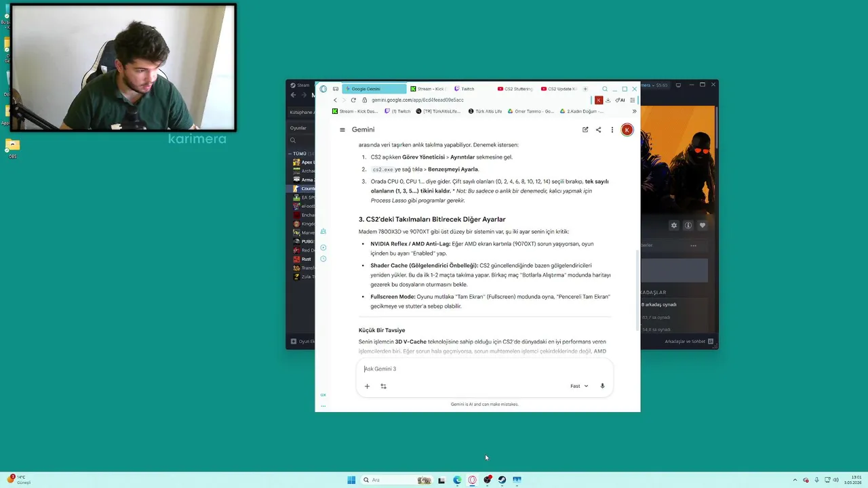868x488 pixels.
Task: Open the Opera sidebar history clock icon
Action: (x=323, y=259)
